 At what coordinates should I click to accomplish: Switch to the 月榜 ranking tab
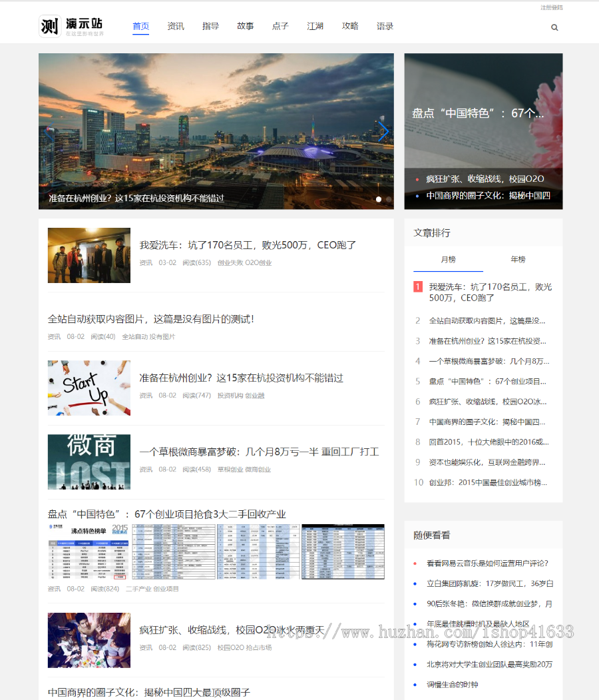click(449, 260)
